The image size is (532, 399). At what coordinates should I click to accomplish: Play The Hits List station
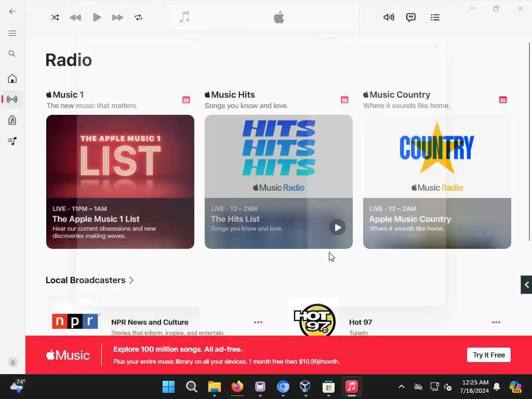338,228
